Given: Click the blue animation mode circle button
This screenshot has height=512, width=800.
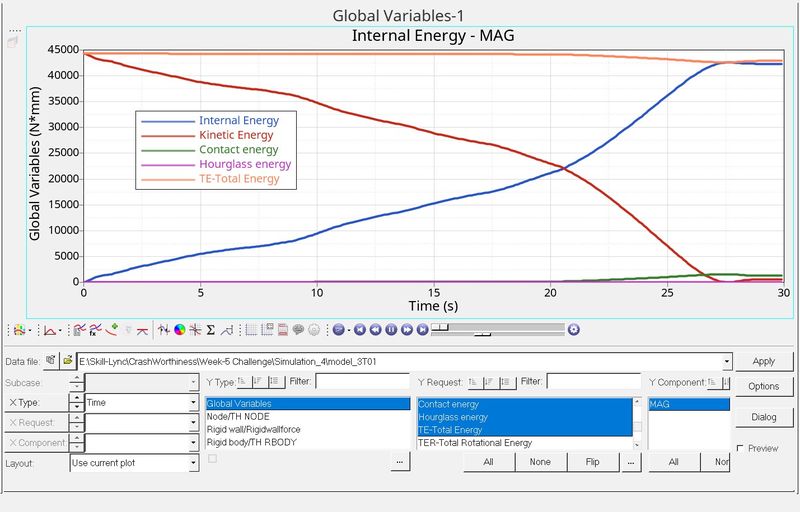Looking at the screenshot, I should coord(338,330).
